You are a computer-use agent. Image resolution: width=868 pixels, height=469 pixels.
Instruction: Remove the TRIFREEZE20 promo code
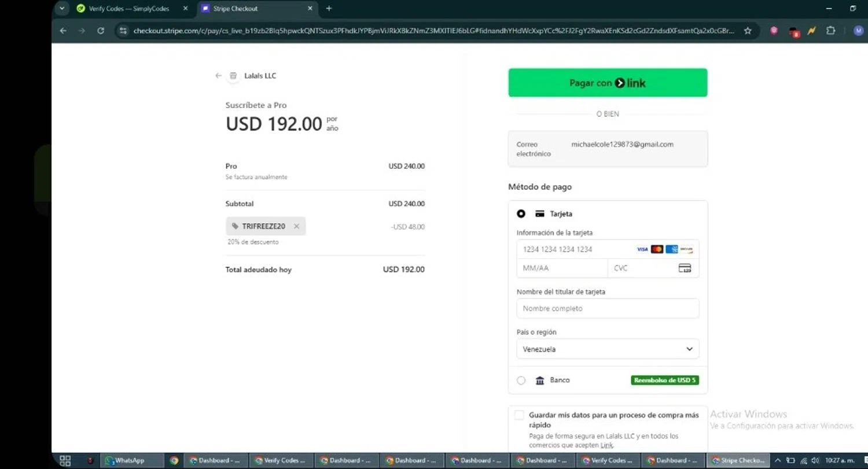tap(296, 226)
